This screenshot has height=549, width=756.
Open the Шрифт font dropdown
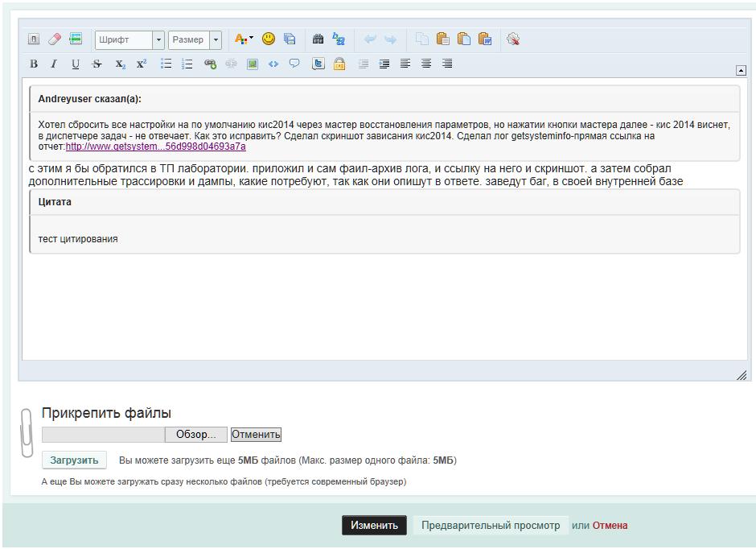158,39
